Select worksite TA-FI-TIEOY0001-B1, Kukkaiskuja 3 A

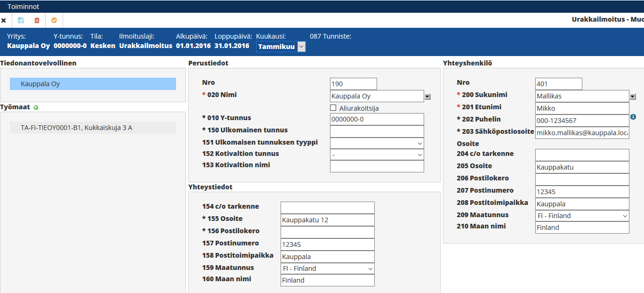point(93,128)
